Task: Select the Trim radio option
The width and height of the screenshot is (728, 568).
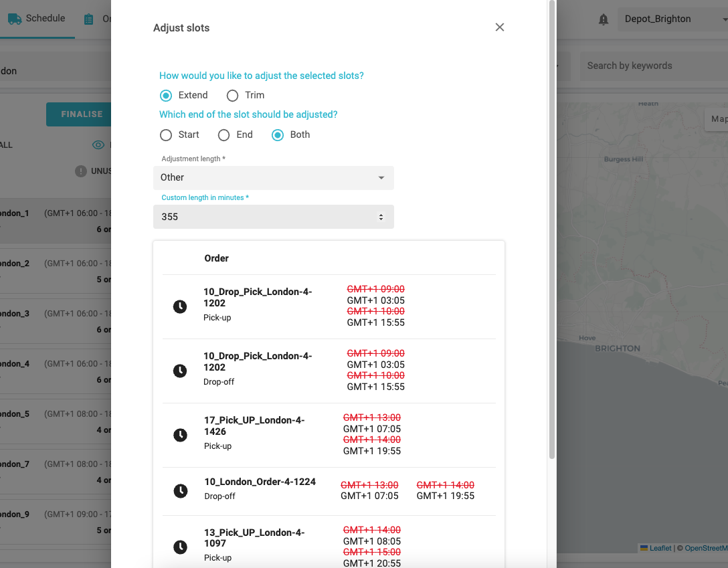Action: 232,96
